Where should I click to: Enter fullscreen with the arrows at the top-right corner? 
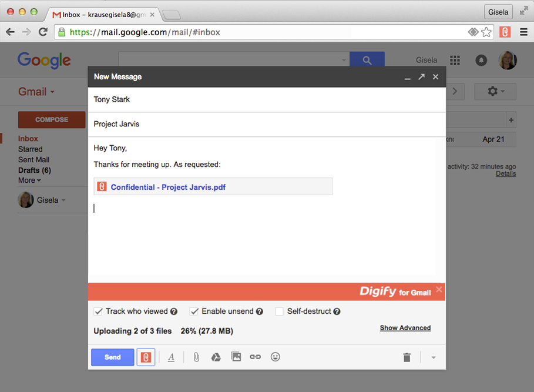(x=524, y=11)
